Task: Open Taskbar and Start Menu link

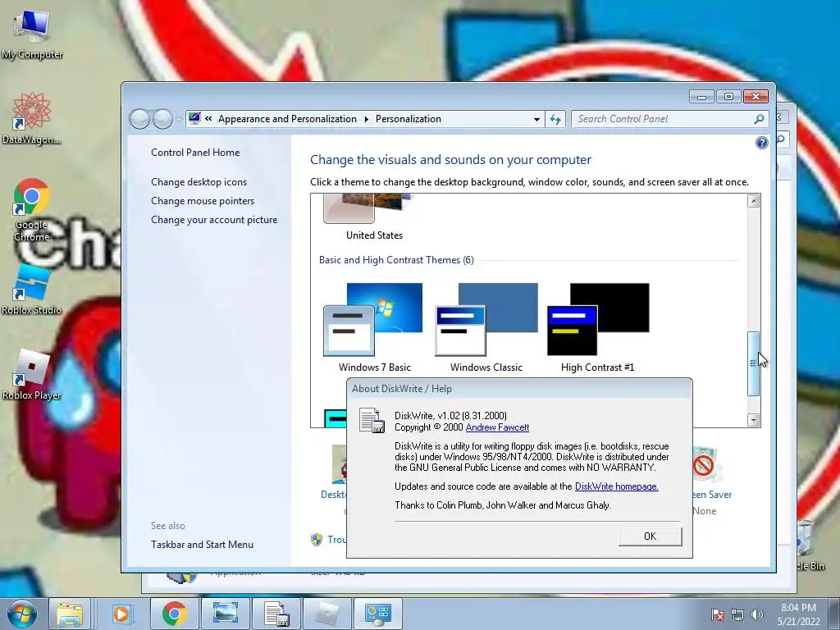Action: (202, 545)
